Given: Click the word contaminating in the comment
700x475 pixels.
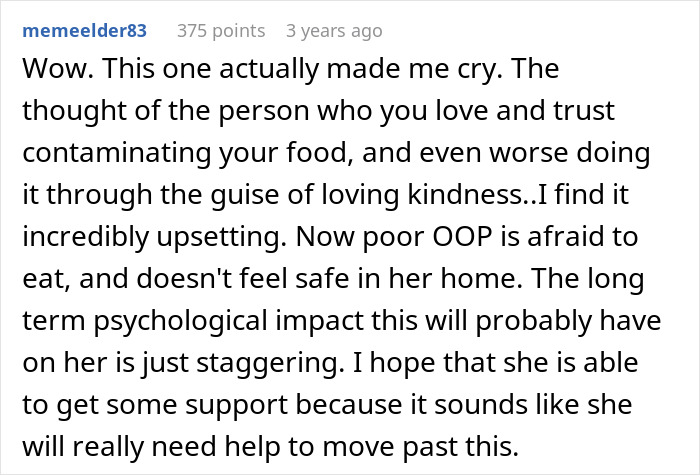Looking at the screenshot, I should tap(116, 153).
